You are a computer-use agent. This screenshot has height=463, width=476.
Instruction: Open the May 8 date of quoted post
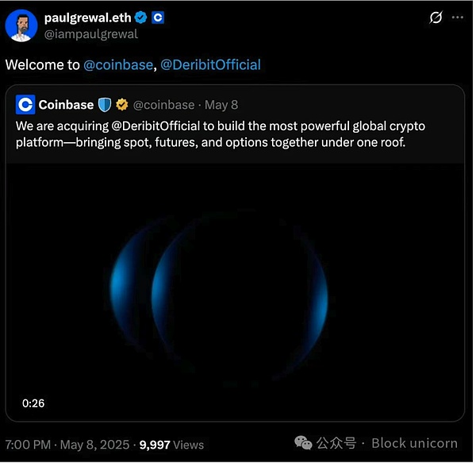click(x=221, y=105)
